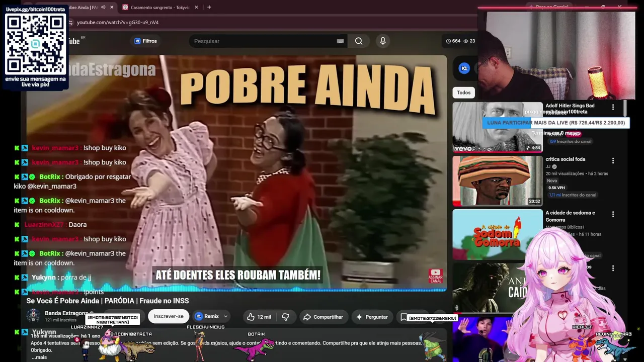This screenshot has width=644, height=362.
Task: Click the '121 mil inscritos' subscriber count
Action: point(60,320)
